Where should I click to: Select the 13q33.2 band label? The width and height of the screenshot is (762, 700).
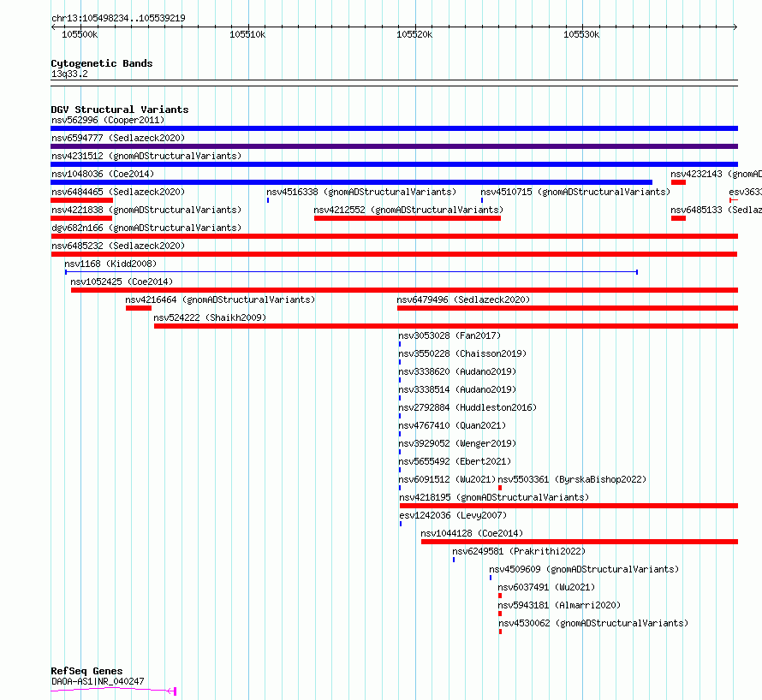[x=69, y=74]
